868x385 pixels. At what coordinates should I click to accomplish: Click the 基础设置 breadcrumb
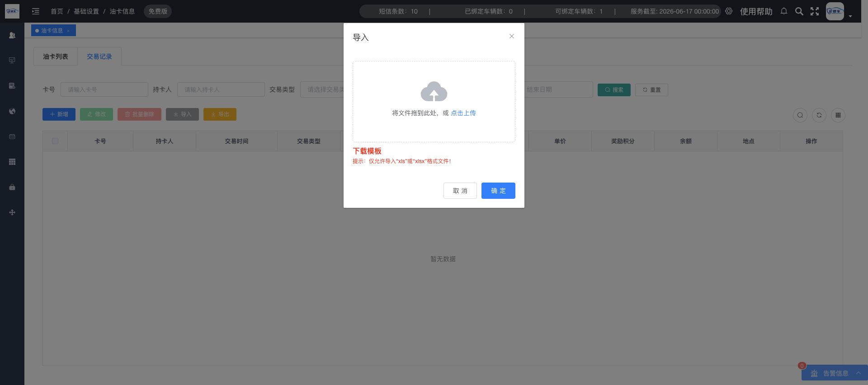pos(86,11)
